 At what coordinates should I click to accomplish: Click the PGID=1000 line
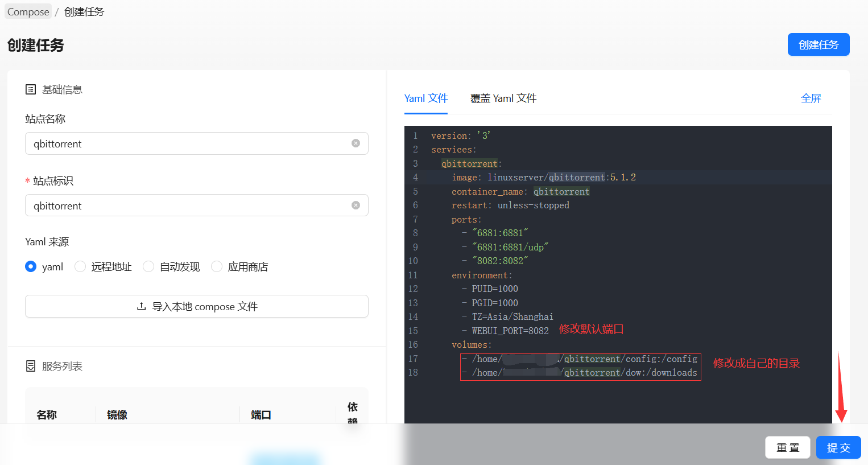coord(490,303)
